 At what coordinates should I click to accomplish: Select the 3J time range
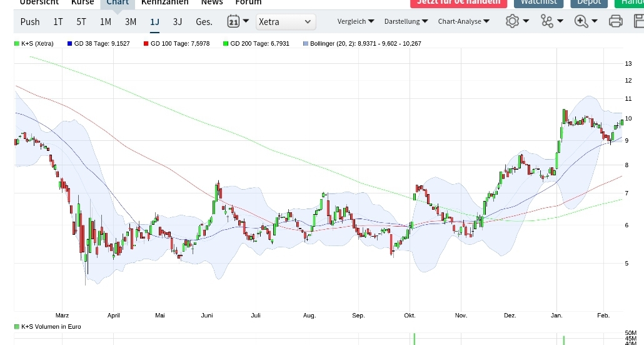click(178, 21)
